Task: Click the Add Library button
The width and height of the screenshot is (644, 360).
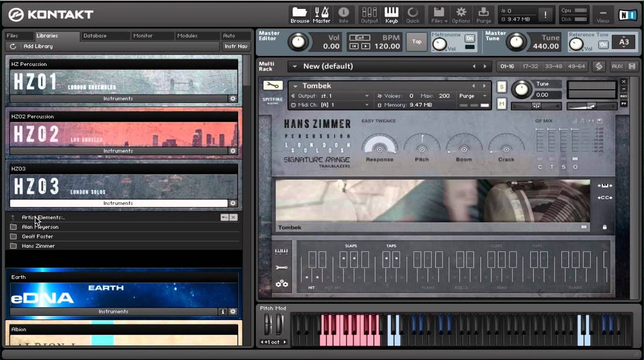Action: point(38,46)
